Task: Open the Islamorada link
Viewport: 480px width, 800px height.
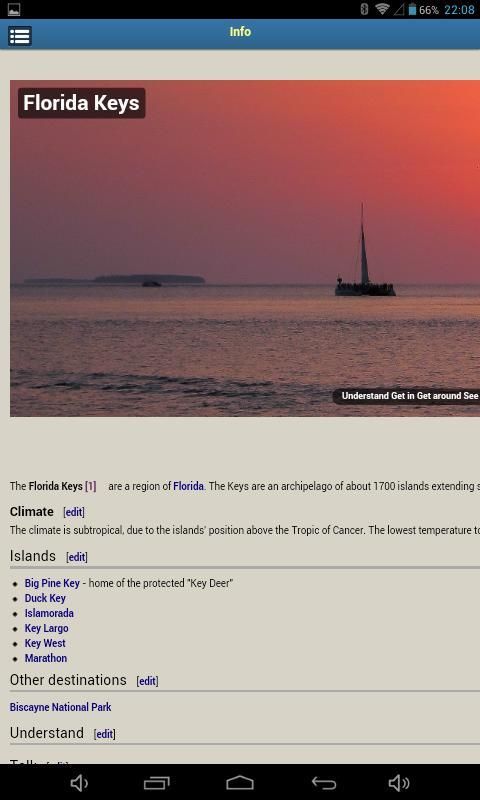Action: [49, 613]
